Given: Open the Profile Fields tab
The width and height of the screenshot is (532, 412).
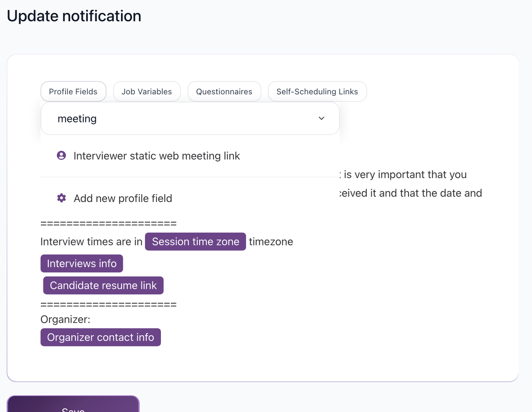Looking at the screenshot, I should click(x=73, y=92).
